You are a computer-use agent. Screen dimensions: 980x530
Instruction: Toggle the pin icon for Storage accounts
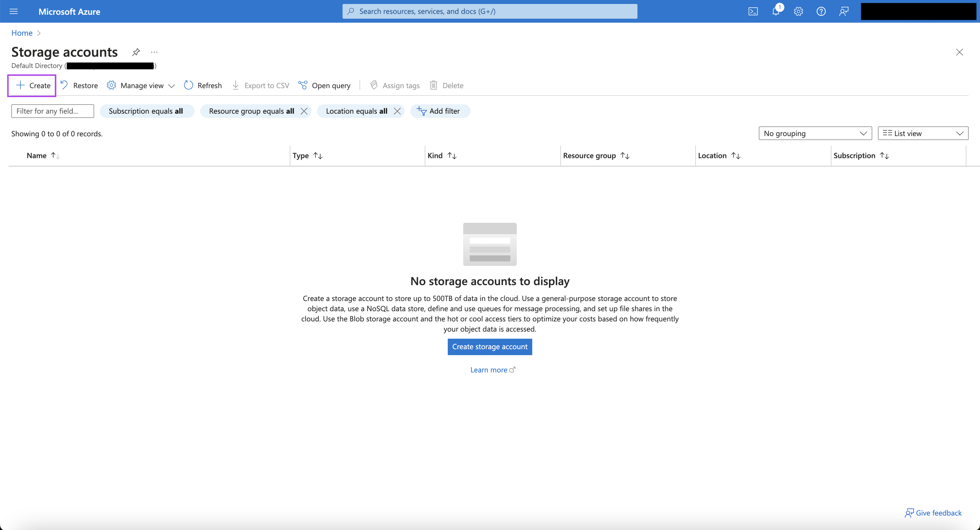point(136,52)
